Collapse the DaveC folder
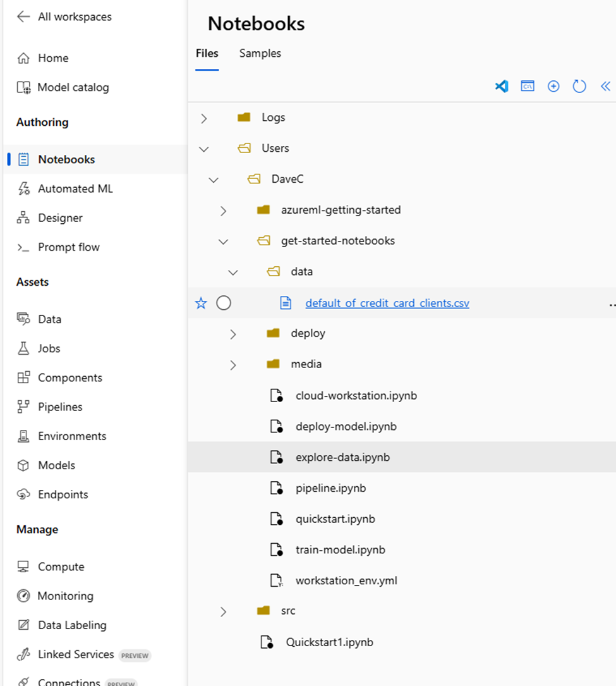 (214, 180)
